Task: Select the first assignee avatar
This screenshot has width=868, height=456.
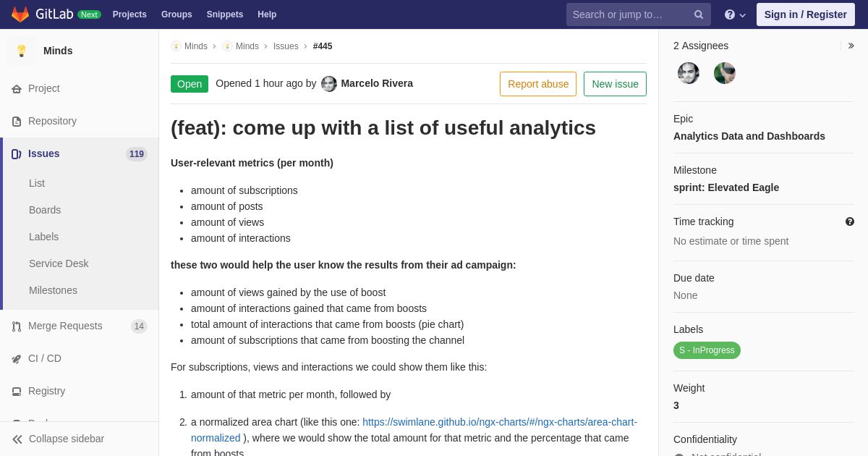Action: point(689,73)
